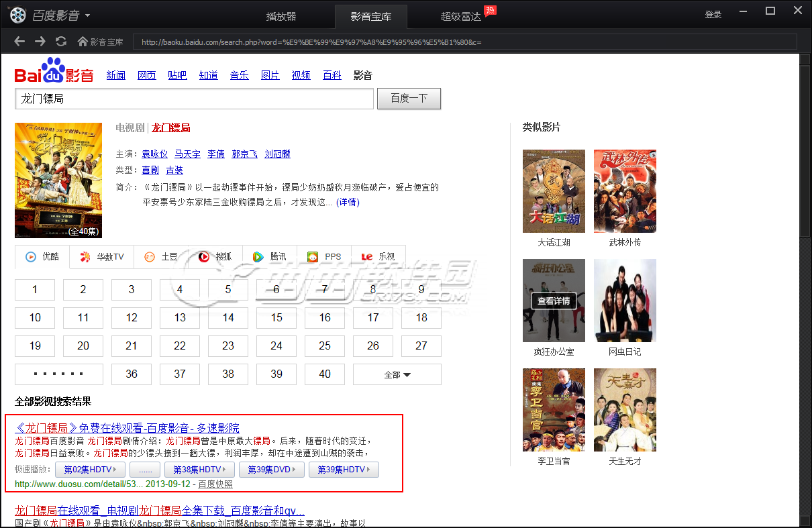The height and width of the screenshot is (528, 812).
Task: Click the back navigation arrow
Action: [x=19, y=42]
